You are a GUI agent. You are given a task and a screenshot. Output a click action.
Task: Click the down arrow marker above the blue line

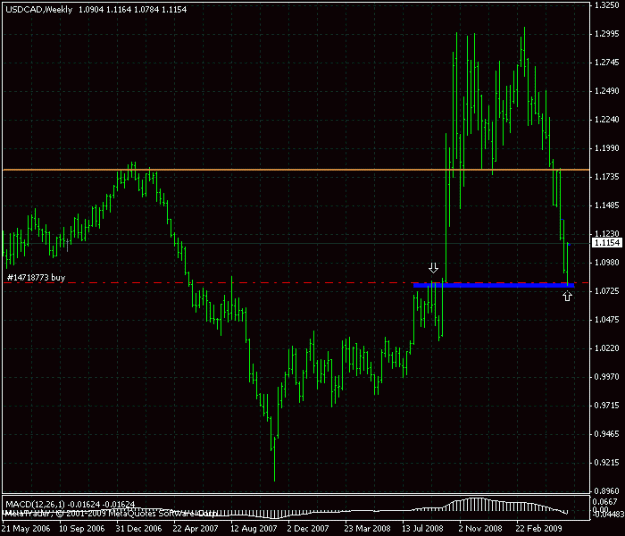[433, 268]
